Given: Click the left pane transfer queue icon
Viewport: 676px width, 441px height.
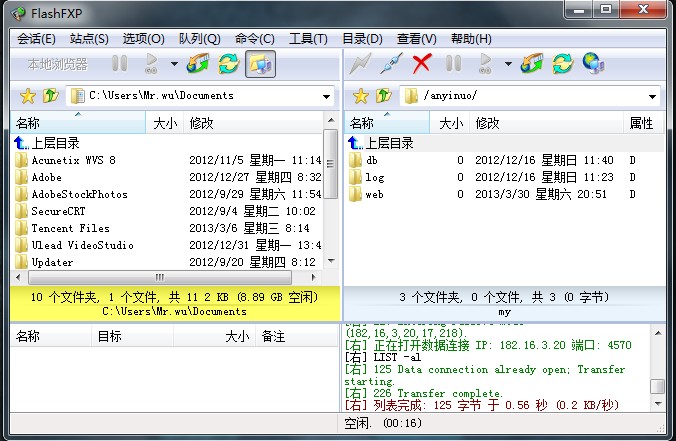Looking at the screenshot, I should [198, 64].
